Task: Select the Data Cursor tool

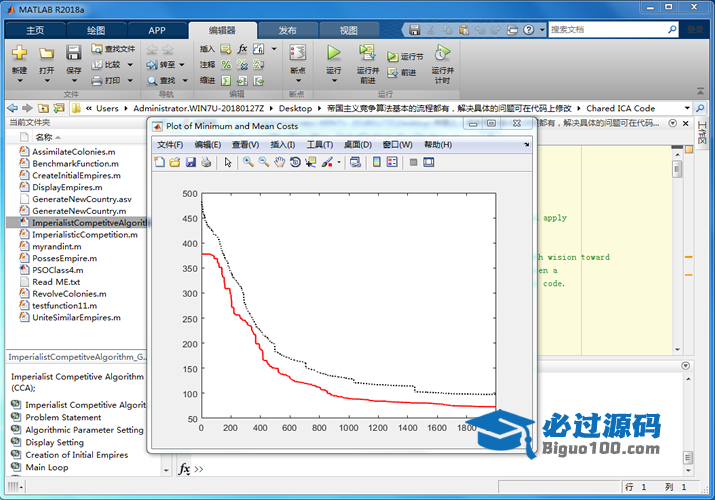Action: 311,162
